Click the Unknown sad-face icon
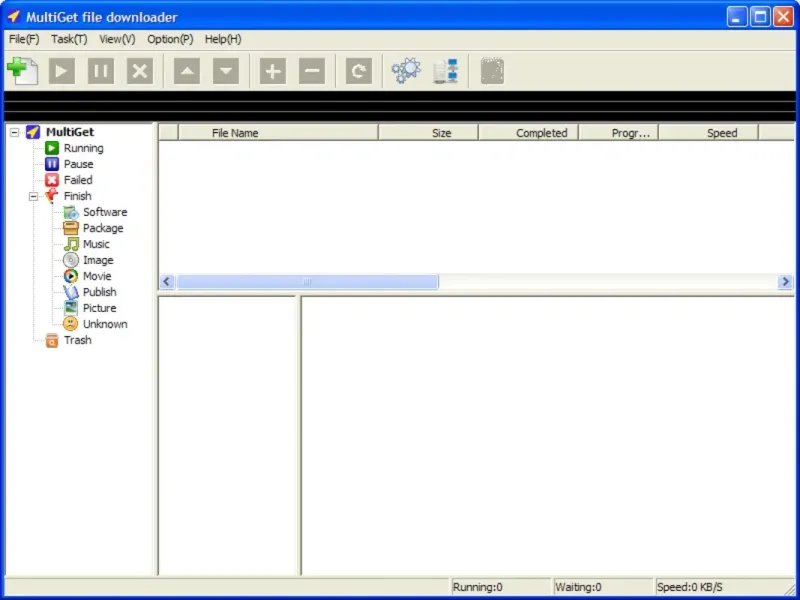The width and height of the screenshot is (800, 600). (x=71, y=324)
